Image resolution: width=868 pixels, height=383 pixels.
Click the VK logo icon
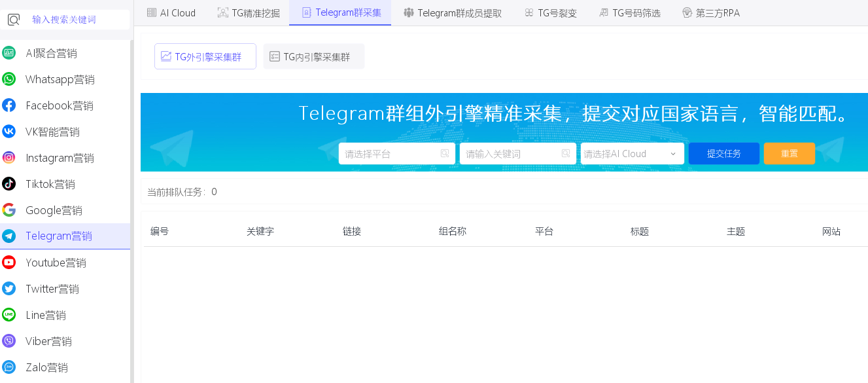coord(9,132)
